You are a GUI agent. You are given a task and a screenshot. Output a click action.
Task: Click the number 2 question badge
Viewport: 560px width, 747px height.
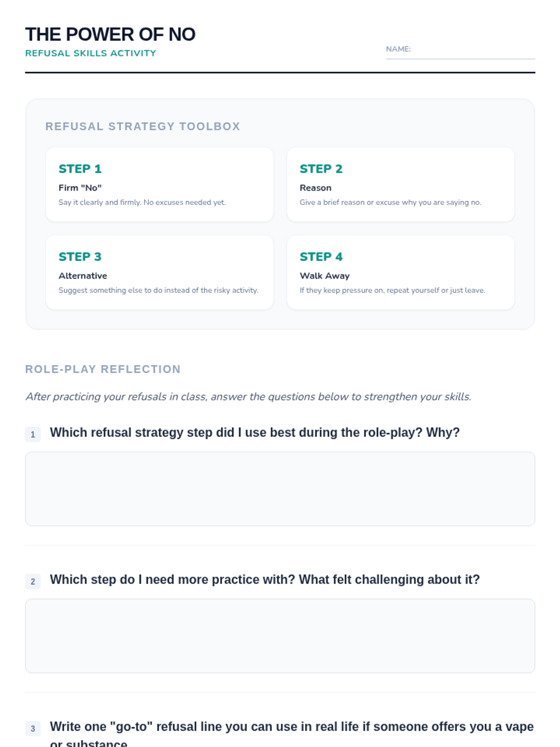(33, 581)
